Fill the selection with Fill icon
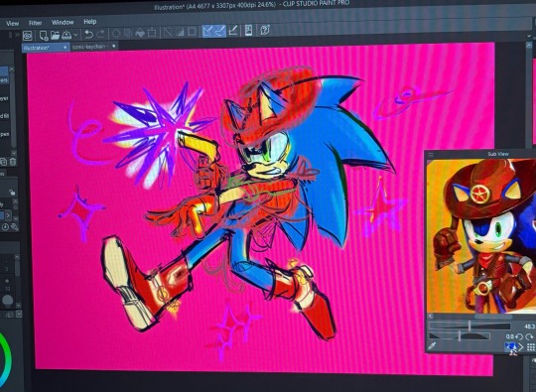This screenshot has height=392, width=536. [140, 33]
